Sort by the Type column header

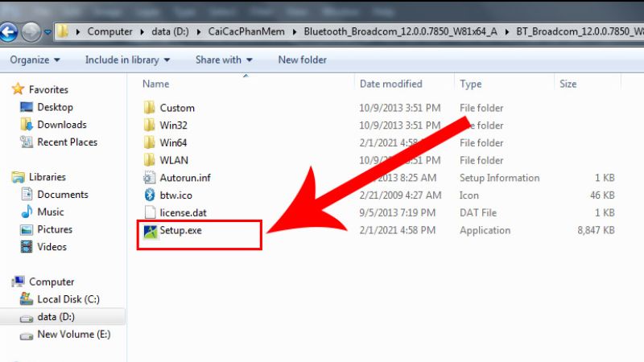470,84
